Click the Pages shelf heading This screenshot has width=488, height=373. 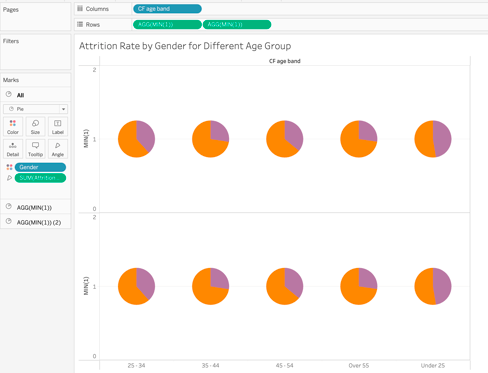[x=11, y=10]
